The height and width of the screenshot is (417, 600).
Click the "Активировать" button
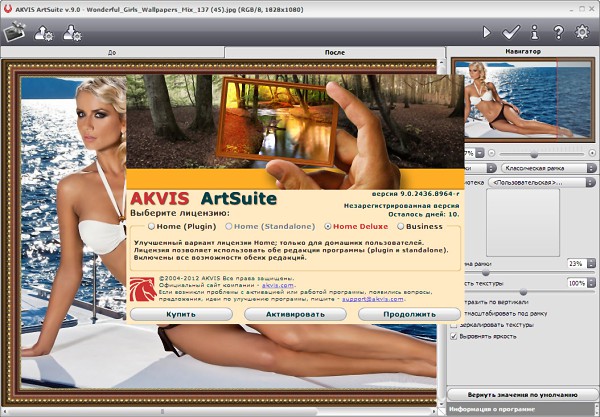[295, 313]
